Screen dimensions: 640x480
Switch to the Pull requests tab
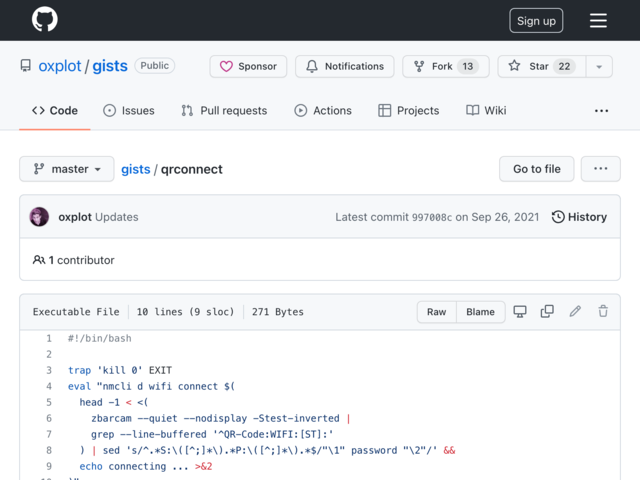pos(224,111)
